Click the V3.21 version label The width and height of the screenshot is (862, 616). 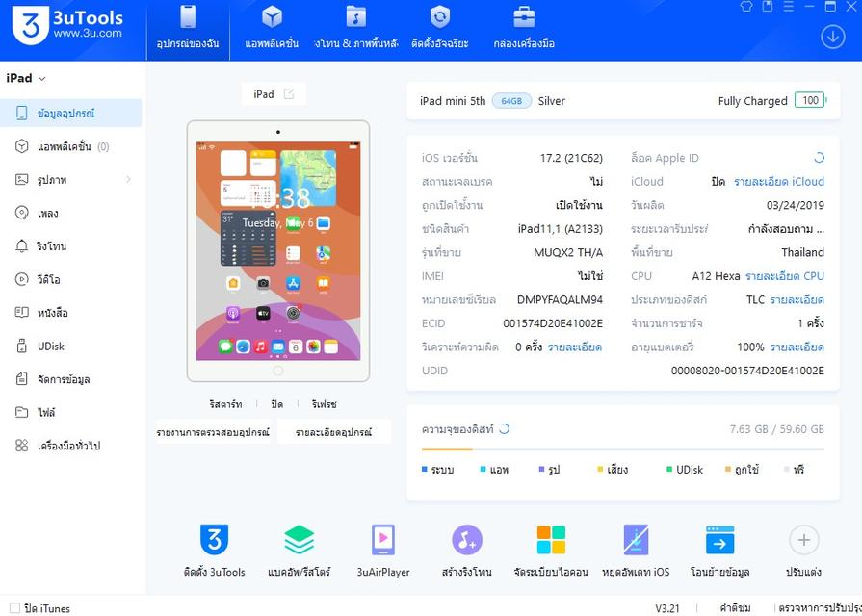pos(666,608)
